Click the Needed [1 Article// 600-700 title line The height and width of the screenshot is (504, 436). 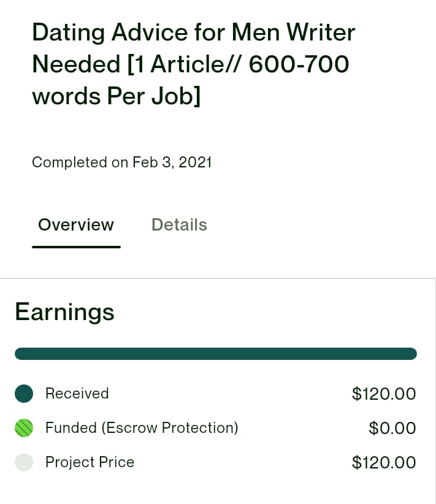point(191,64)
